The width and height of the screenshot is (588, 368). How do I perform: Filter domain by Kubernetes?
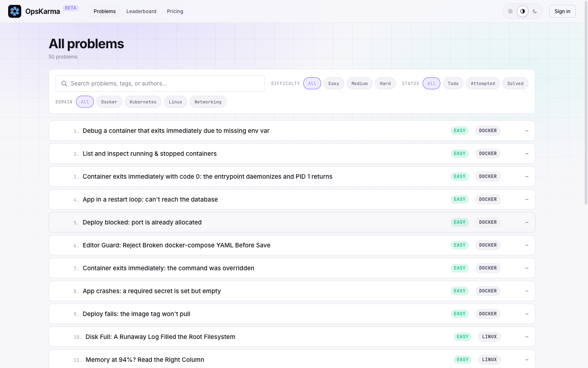point(143,102)
